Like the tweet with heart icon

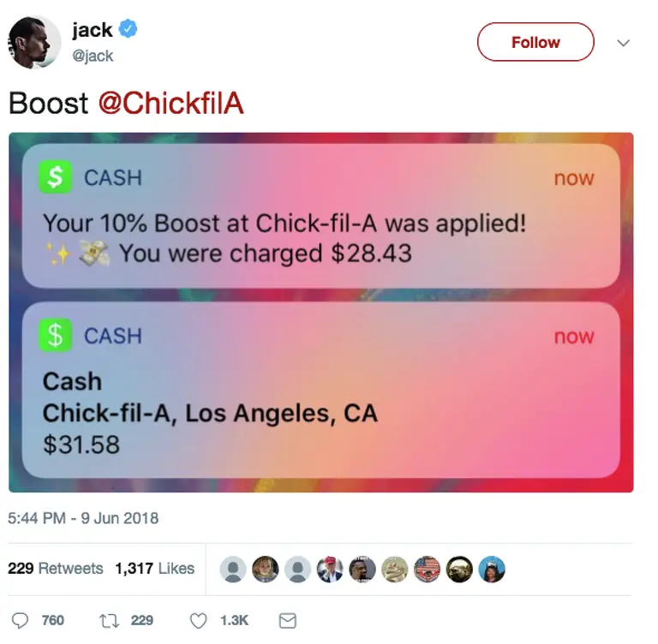coord(199,621)
